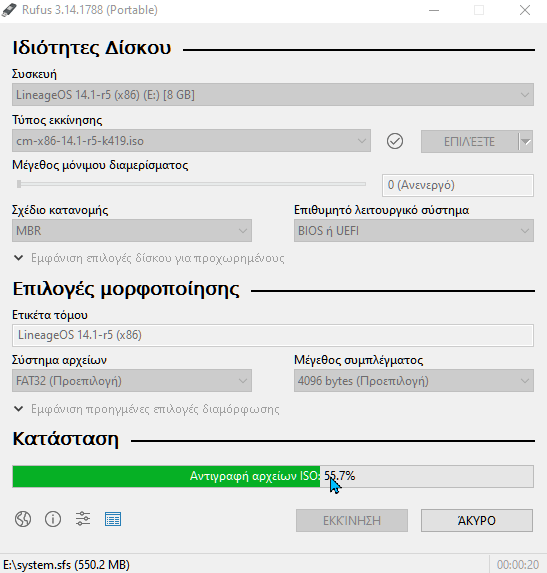This screenshot has width=547, height=573.
Task: Open the FAT32 file system dropdown
Action: point(132,381)
